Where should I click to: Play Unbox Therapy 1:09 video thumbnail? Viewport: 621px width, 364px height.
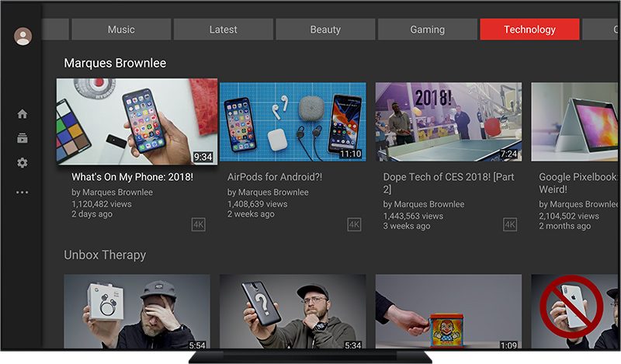tap(449, 312)
